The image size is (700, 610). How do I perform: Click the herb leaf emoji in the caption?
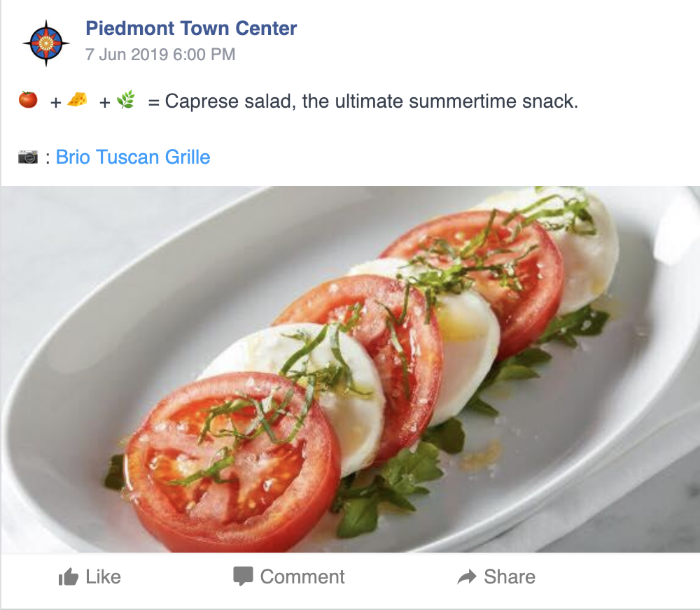coord(125,101)
